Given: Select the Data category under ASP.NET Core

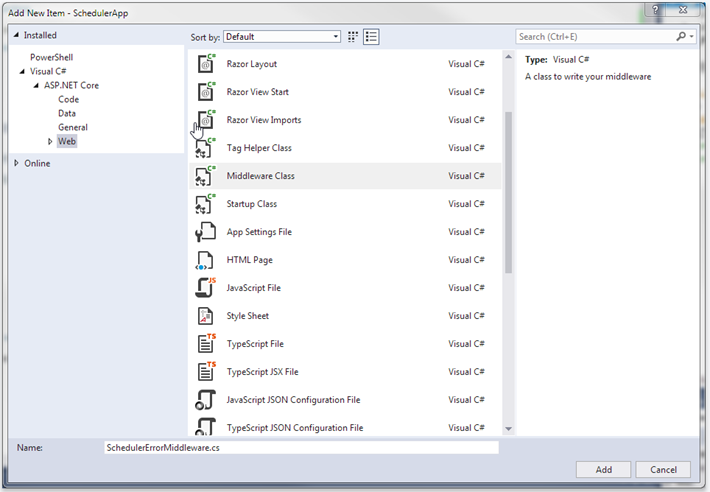Looking at the screenshot, I should pyautogui.click(x=66, y=114).
